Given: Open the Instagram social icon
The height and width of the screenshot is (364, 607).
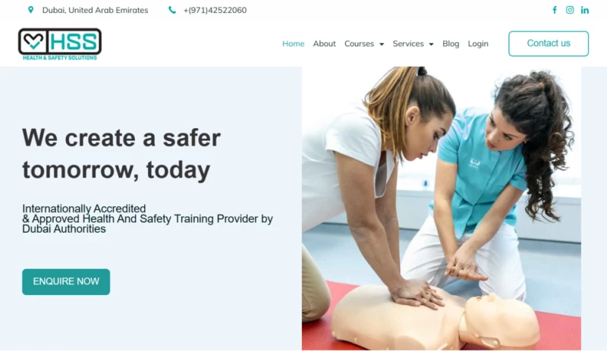Looking at the screenshot, I should [570, 10].
